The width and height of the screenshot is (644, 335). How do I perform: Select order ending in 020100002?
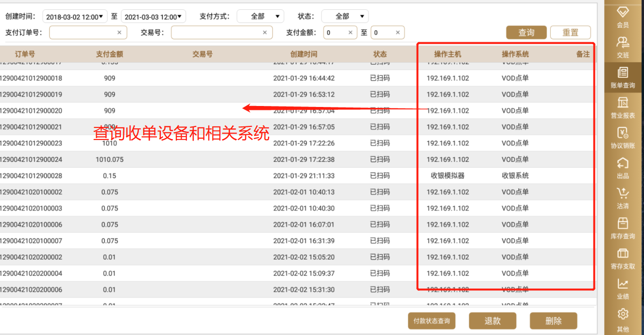click(x=31, y=192)
